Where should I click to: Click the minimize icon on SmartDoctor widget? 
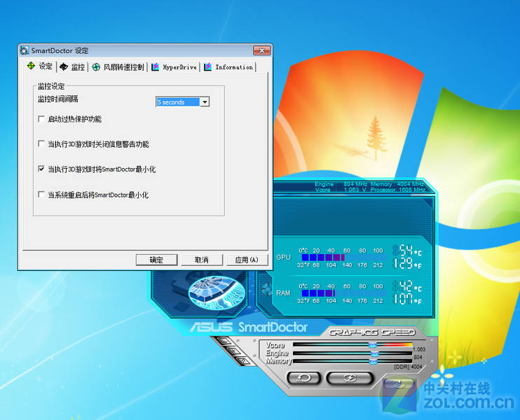click(224, 341)
